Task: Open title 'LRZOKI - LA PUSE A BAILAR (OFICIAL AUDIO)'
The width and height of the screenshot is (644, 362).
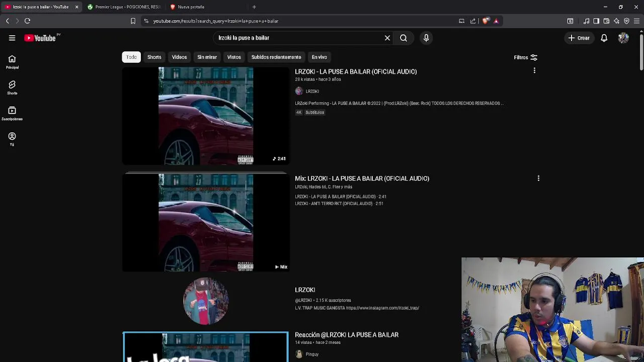Action: point(356,71)
